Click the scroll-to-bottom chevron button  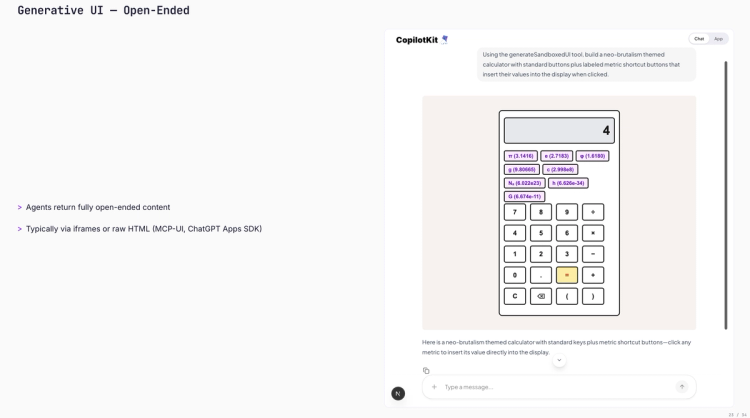pos(559,360)
